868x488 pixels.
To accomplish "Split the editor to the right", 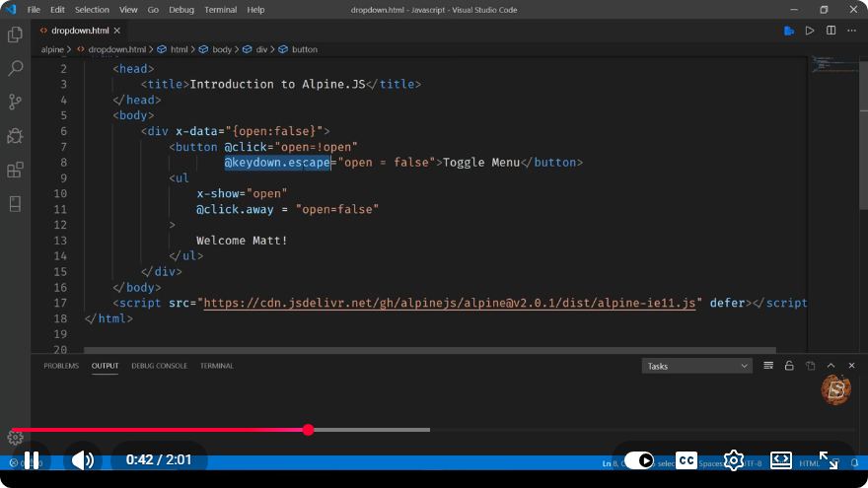I will click(831, 31).
